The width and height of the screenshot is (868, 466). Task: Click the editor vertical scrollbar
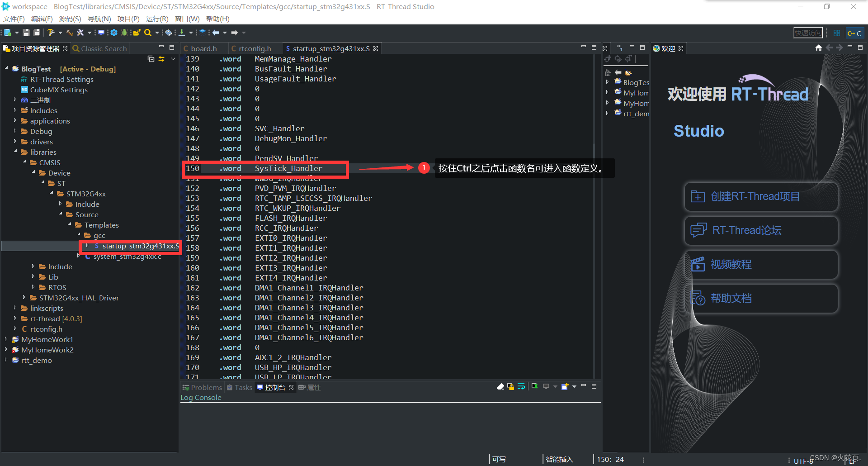594,216
